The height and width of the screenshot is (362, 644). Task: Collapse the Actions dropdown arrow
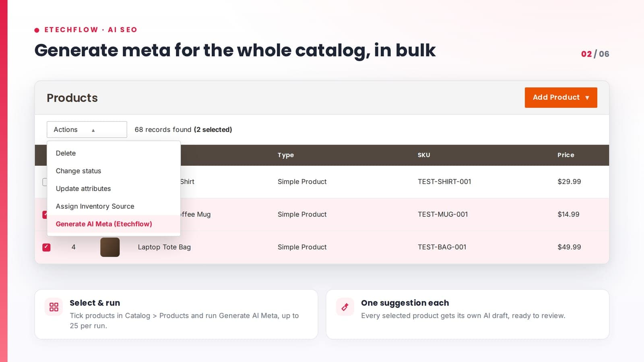[x=93, y=130]
